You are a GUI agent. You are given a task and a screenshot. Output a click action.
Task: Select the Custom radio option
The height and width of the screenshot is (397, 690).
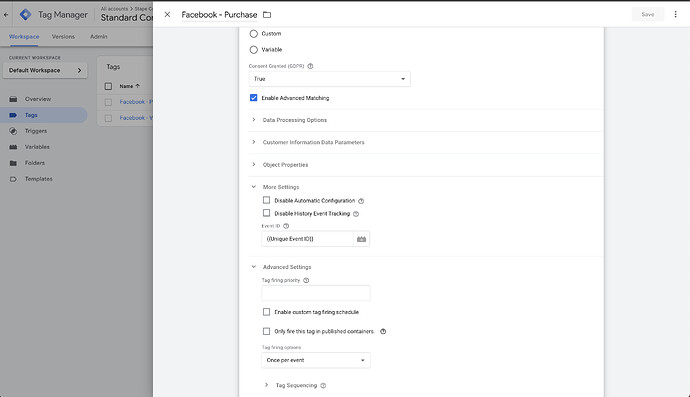coord(253,33)
